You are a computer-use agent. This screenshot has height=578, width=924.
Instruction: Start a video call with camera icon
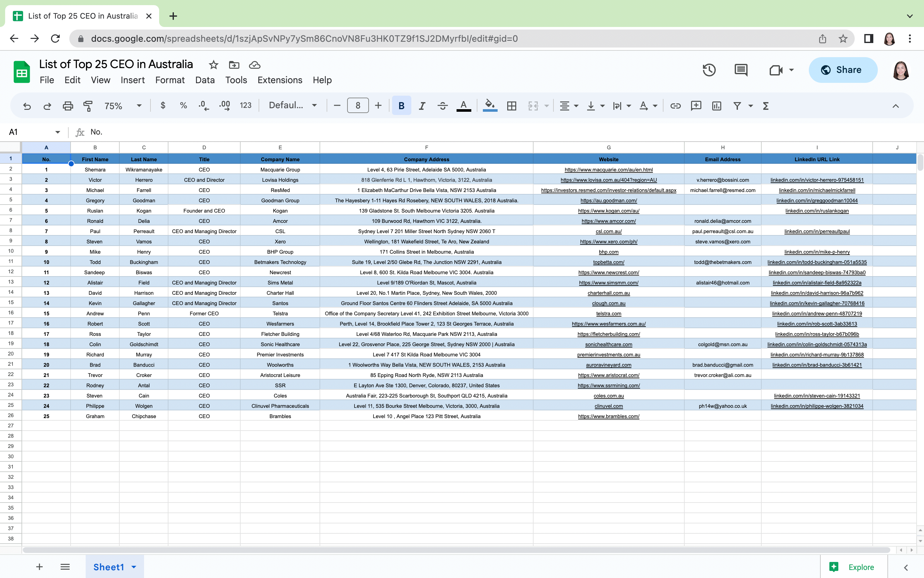coord(776,70)
